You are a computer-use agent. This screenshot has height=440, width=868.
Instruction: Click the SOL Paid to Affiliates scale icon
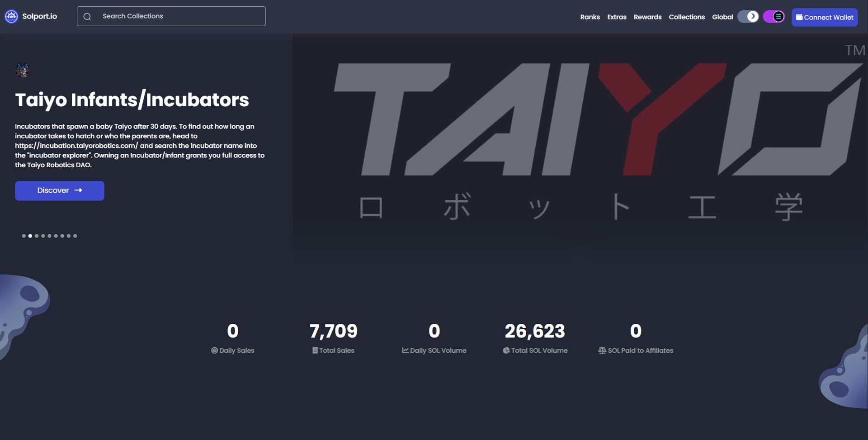602,350
